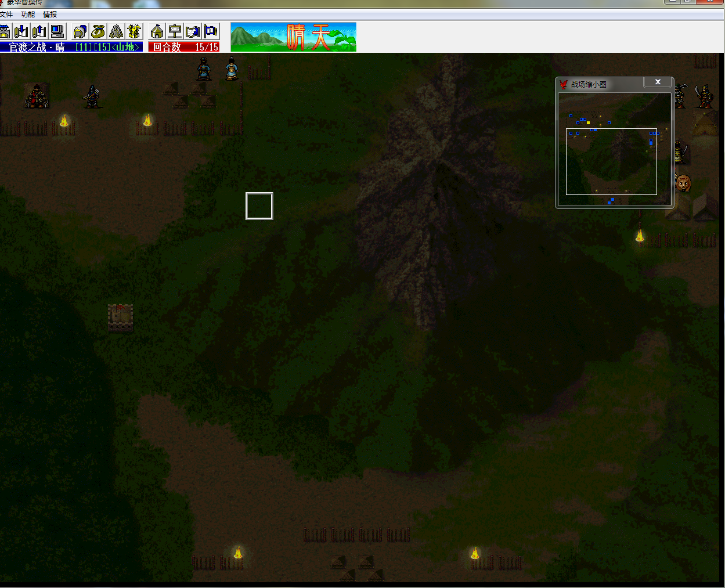
Task: Open the 文件 menu
Action: [x=6, y=15]
